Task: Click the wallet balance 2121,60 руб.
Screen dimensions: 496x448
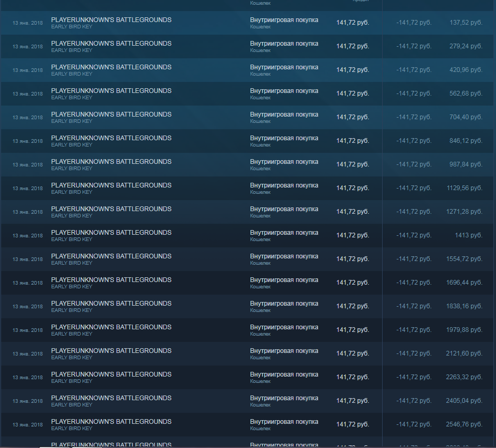Action: pos(465,353)
